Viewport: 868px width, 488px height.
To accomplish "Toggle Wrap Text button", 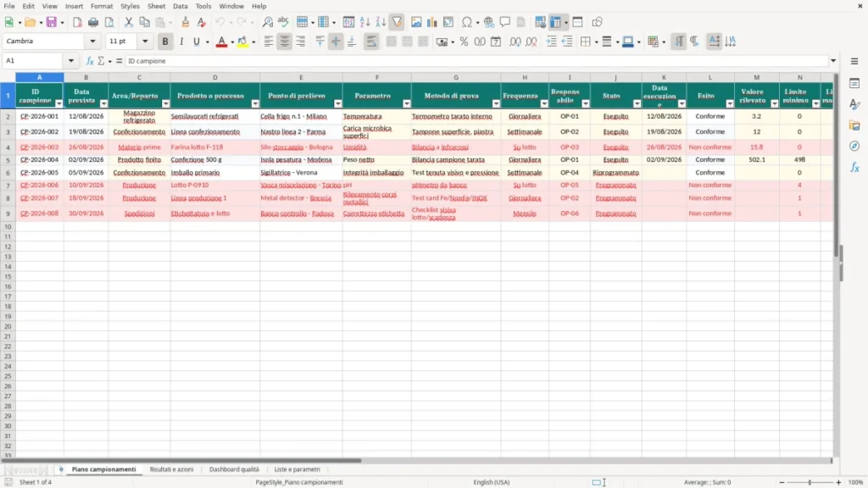I will click(371, 42).
